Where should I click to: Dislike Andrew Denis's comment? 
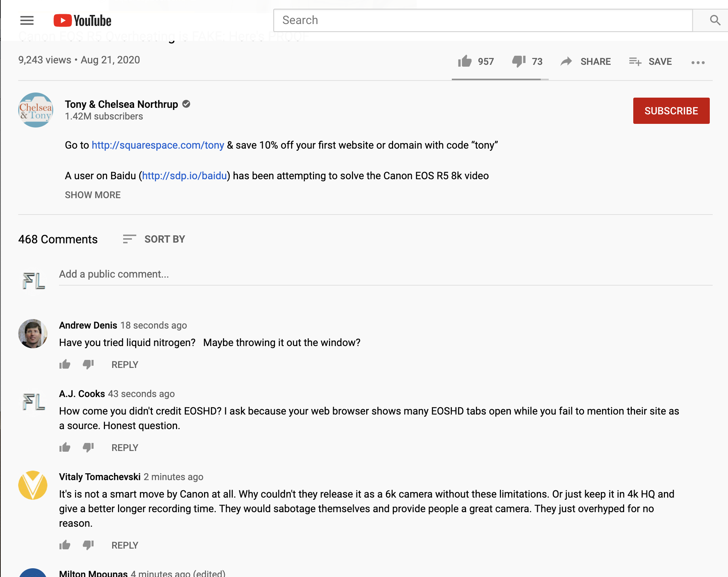pyautogui.click(x=88, y=364)
